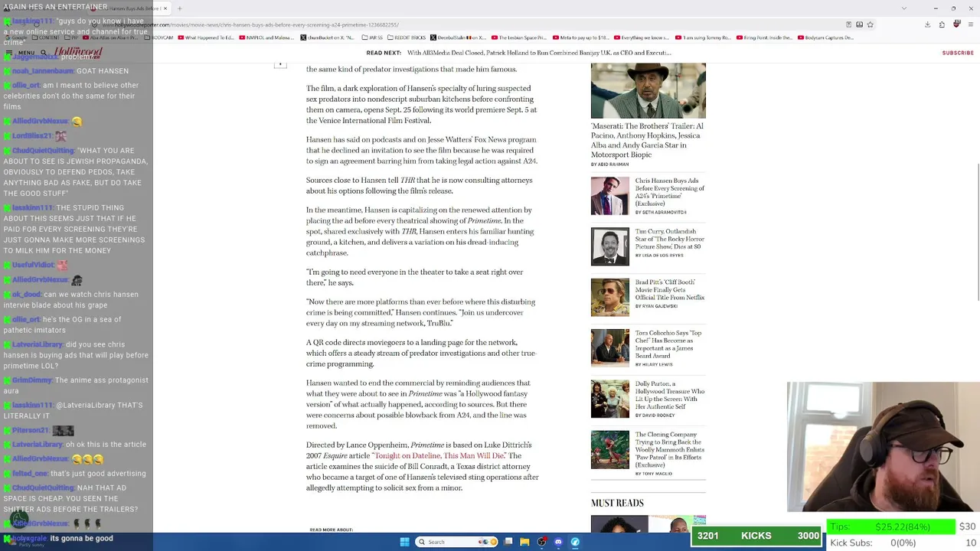Image resolution: width=980 pixels, height=551 pixels.
Task: Open 'Meta to pay up to $18...' bookmark
Action: [x=581, y=37]
